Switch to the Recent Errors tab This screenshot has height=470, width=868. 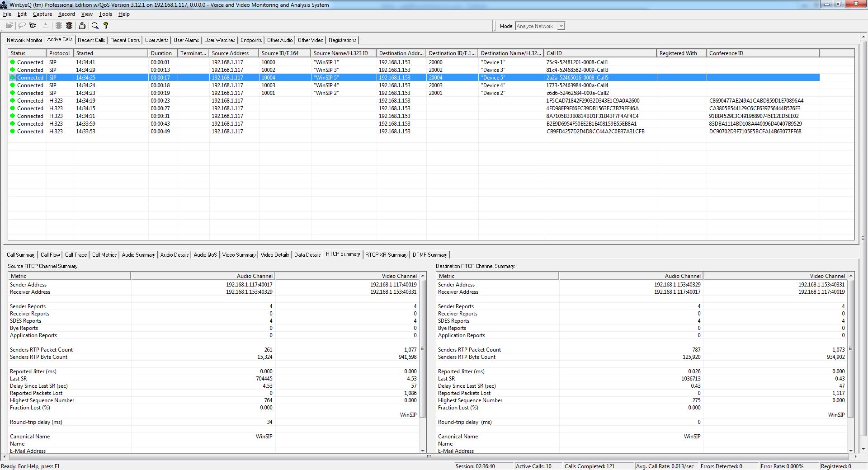tap(125, 40)
